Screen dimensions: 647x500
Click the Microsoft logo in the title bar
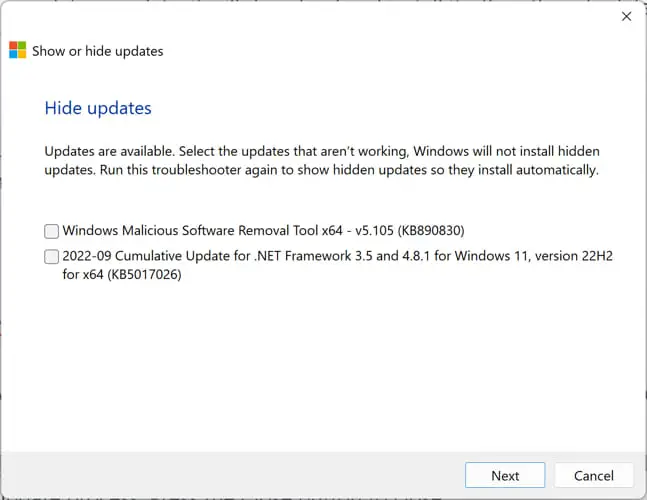[18, 50]
